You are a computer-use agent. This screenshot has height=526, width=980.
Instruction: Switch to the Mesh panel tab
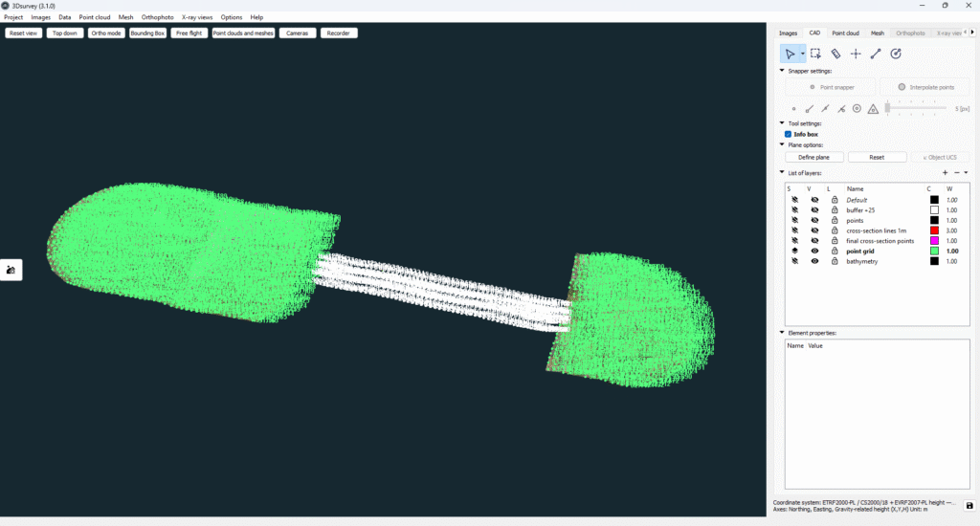click(878, 33)
